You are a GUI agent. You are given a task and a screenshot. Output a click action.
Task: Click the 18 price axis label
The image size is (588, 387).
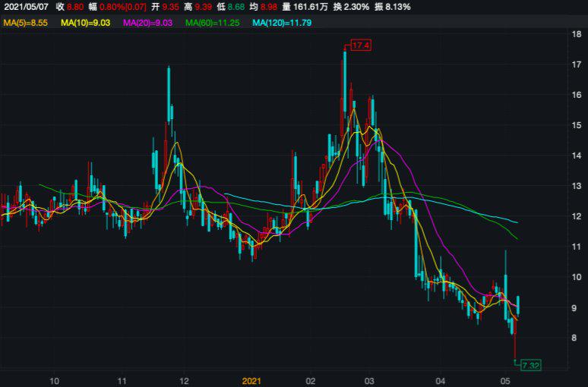577,34
